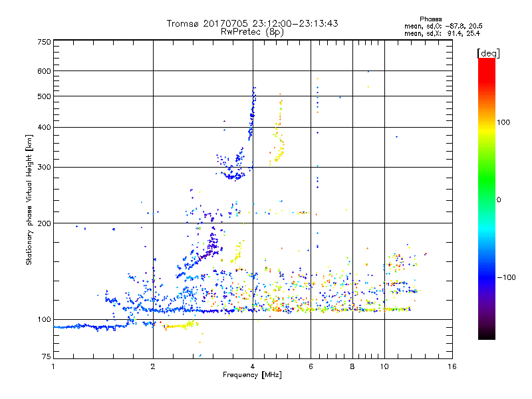Click the colorbar tick label '-100'
Viewport: 532px width, 399px height.
(506, 277)
